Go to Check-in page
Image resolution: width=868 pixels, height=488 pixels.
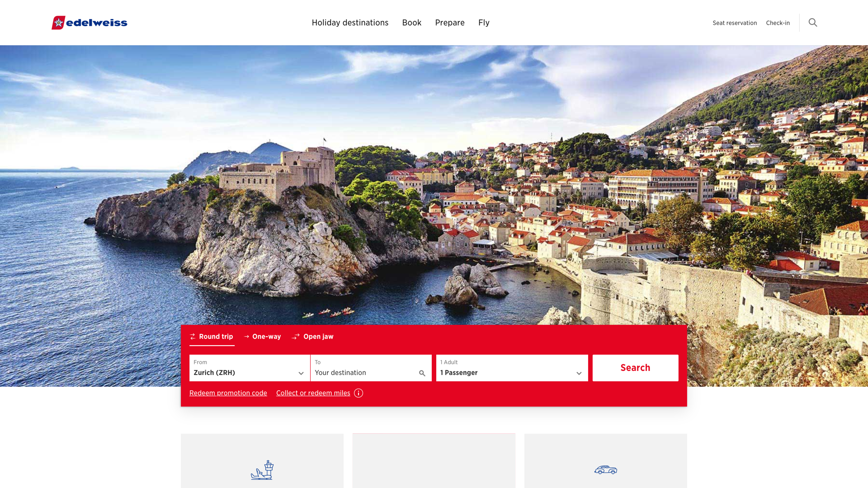(x=778, y=23)
